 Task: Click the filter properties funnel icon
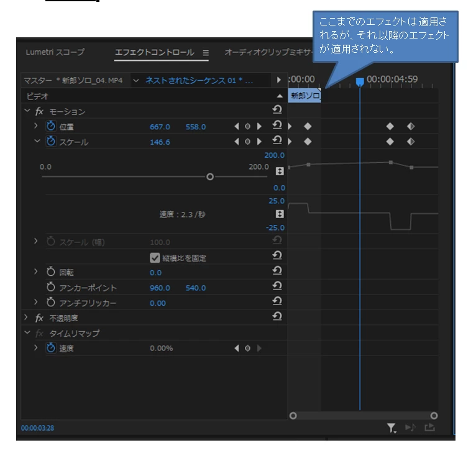tap(391, 428)
